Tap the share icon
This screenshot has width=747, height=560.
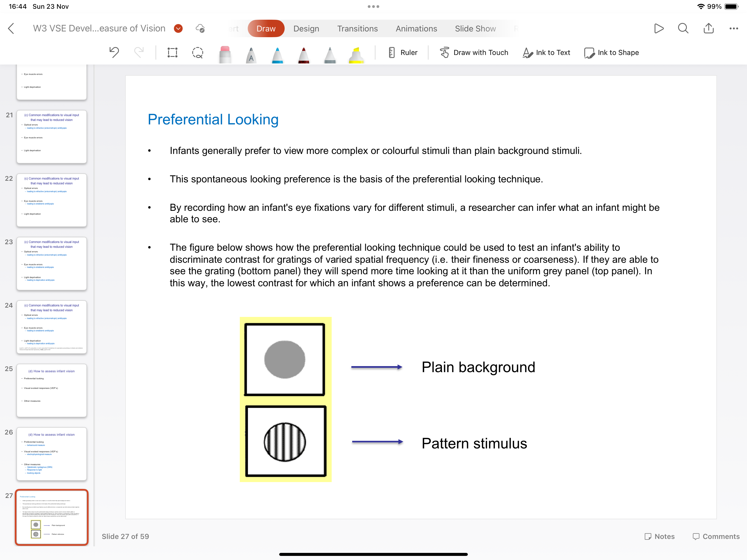coord(708,28)
